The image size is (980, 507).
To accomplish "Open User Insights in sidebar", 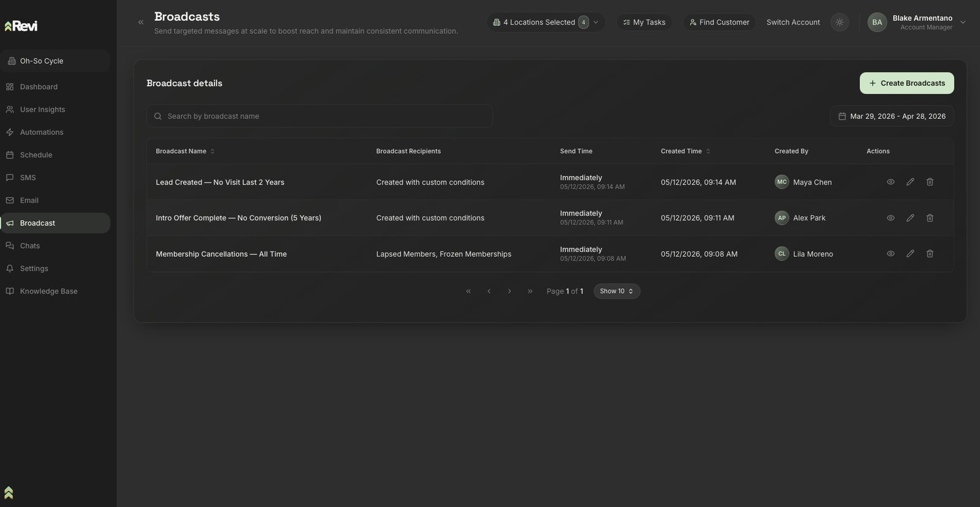I will click(x=55, y=110).
